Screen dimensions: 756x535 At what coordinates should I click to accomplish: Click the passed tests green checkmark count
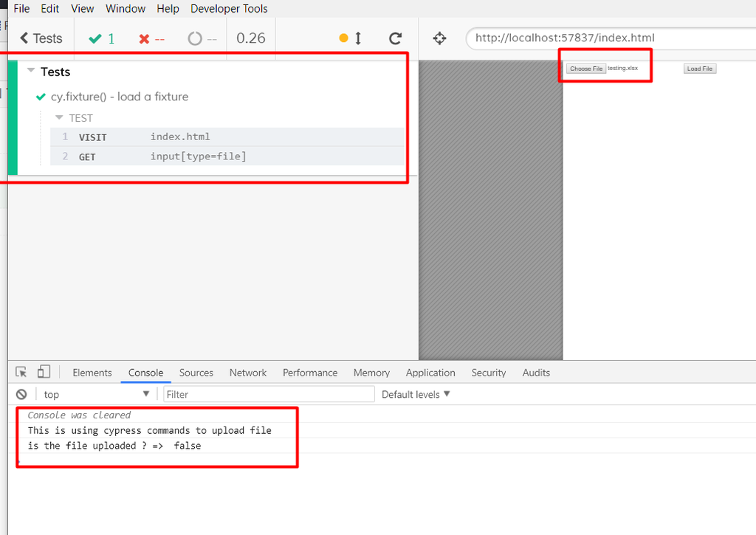click(102, 38)
